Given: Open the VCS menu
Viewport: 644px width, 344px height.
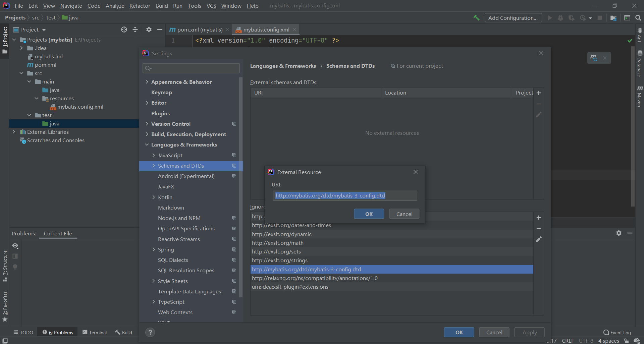Looking at the screenshot, I should click(211, 6).
